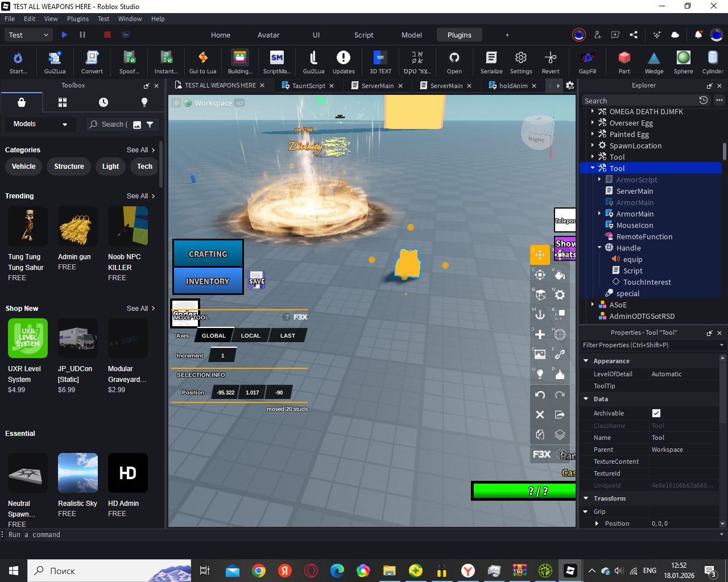This screenshot has width=728, height=582.
Task: Toggle the Archivable checkbox
Action: tap(656, 413)
